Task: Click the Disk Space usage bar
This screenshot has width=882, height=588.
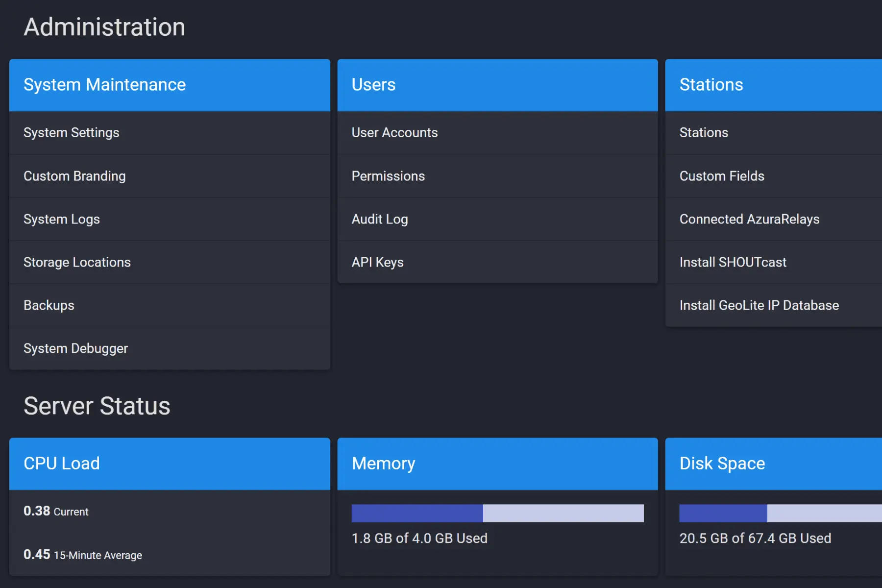Action: [780, 513]
